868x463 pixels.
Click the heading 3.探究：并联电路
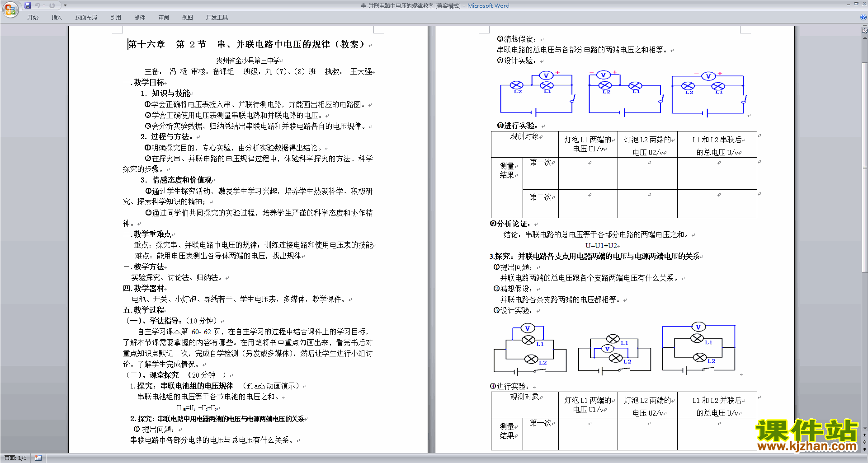[594, 256]
